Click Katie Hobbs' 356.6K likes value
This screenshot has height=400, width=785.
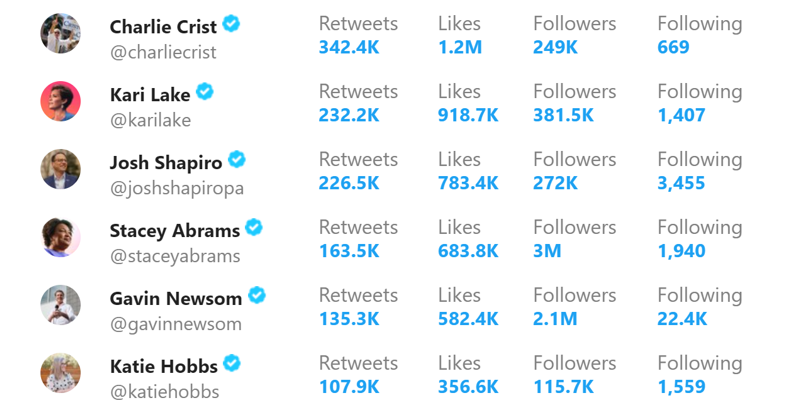(468, 387)
